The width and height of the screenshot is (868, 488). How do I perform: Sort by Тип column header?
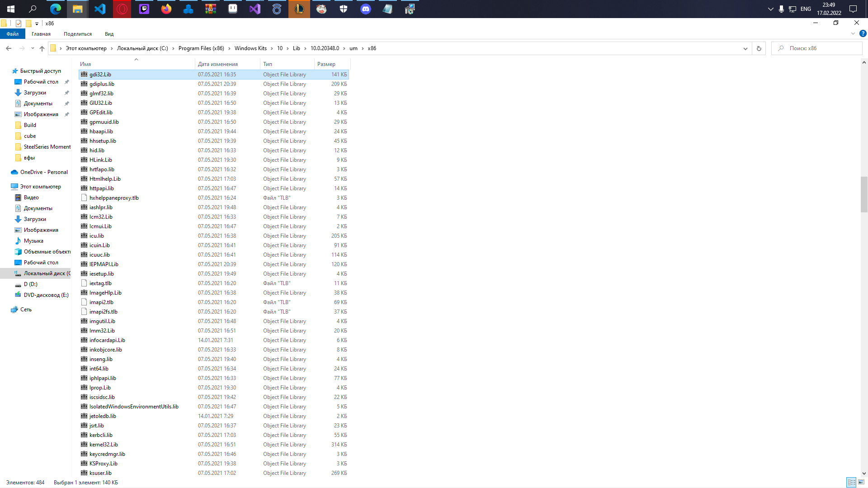tap(288, 64)
